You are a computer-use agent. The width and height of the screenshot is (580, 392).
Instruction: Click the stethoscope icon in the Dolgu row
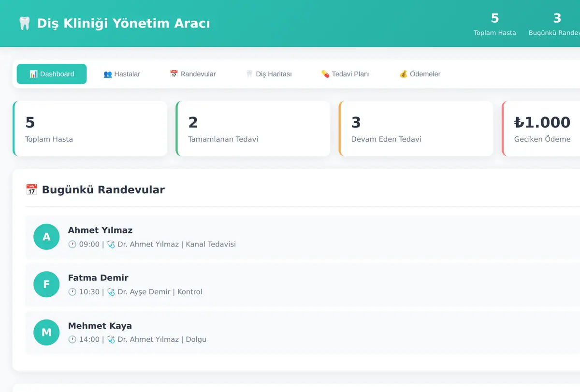(x=111, y=339)
